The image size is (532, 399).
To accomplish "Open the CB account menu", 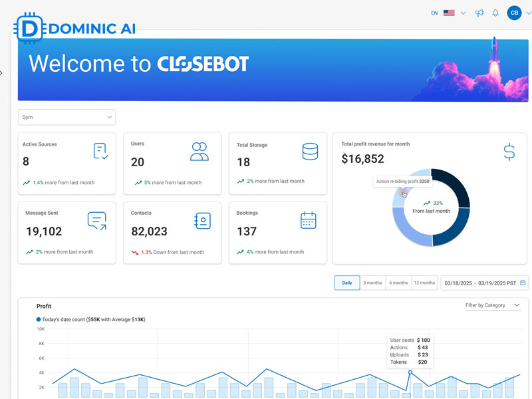I will point(513,13).
